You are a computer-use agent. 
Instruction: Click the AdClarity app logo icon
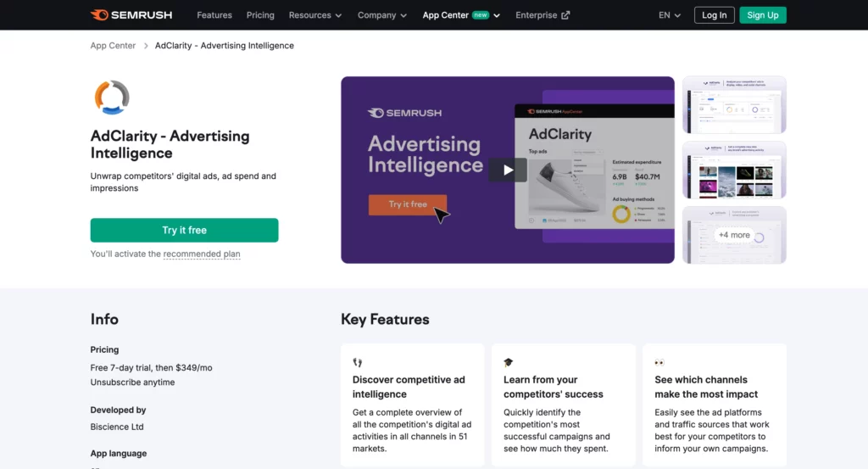[112, 98]
